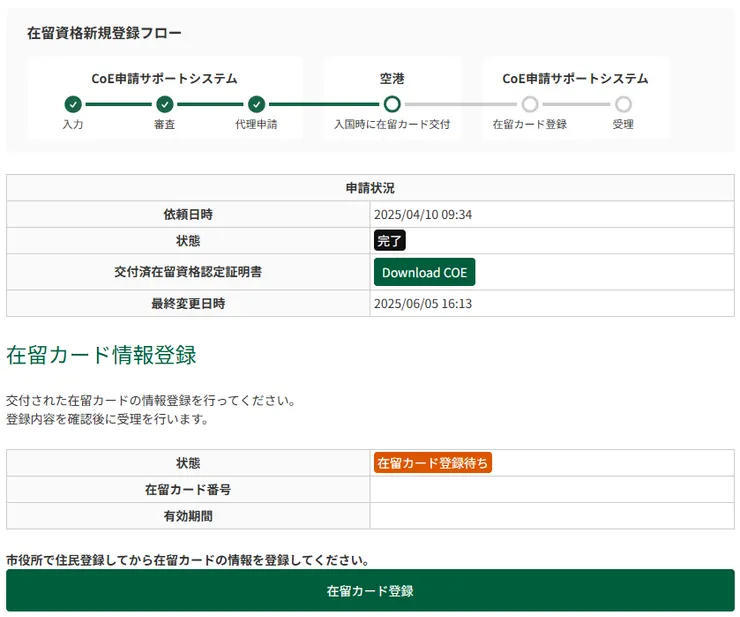This screenshot has width=740, height=617.
Task: Click the 代理申請 step label
Action: point(256,124)
